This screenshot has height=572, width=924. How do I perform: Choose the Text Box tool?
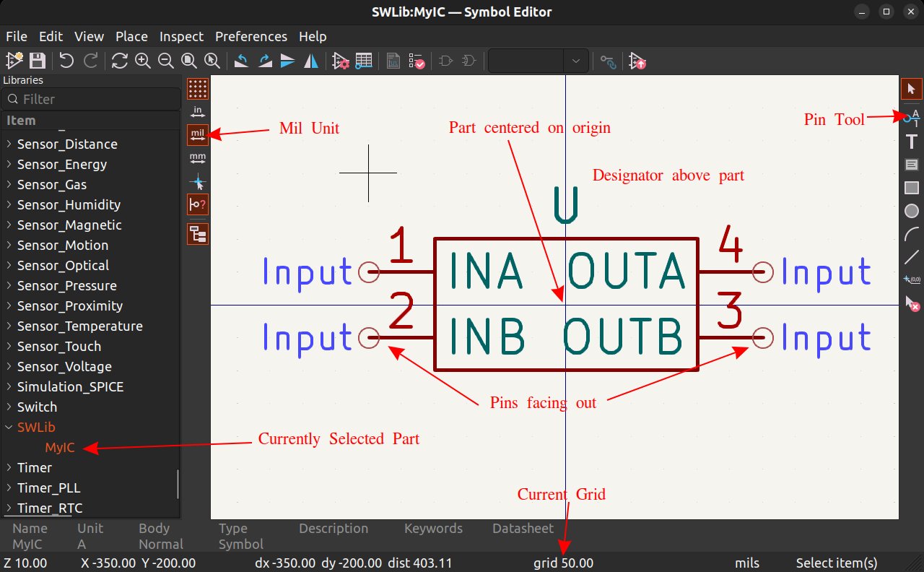click(911, 165)
